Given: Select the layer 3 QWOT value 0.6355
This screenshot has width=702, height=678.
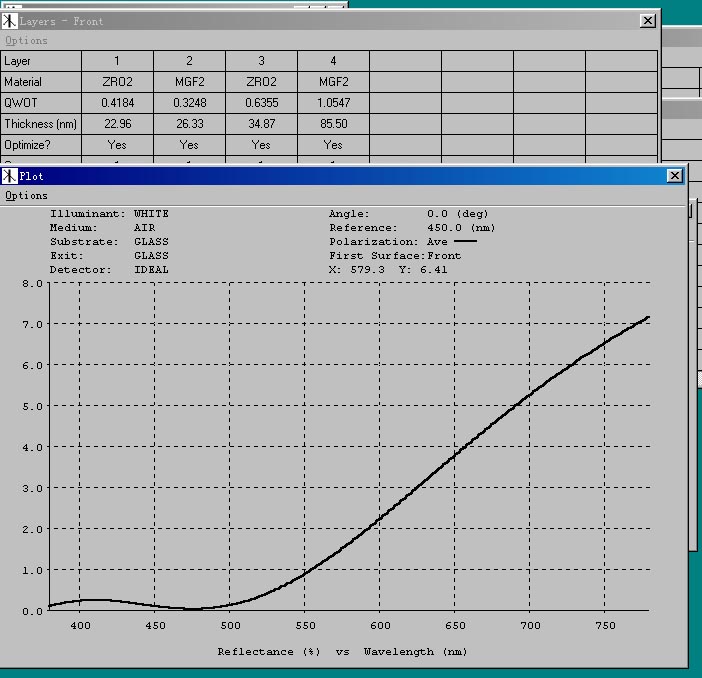Looking at the screenshot, I should (x=262, y=103).
